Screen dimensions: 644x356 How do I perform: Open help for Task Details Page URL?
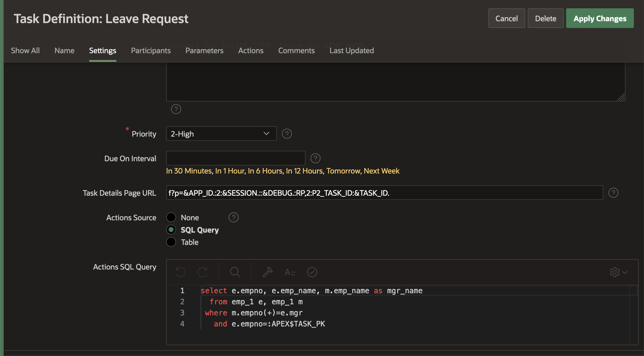(x=613, y=193)
